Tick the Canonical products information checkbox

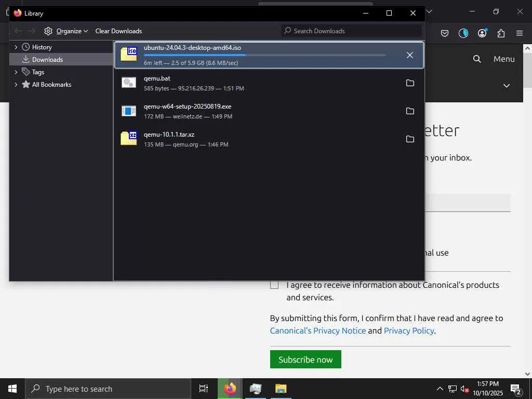[x=274, y=285]
